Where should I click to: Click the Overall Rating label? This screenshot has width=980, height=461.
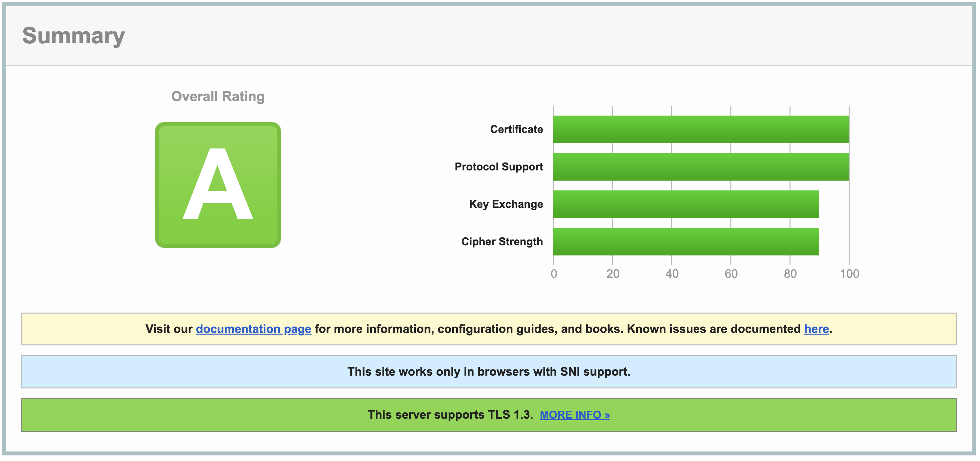tap(218, 96)
